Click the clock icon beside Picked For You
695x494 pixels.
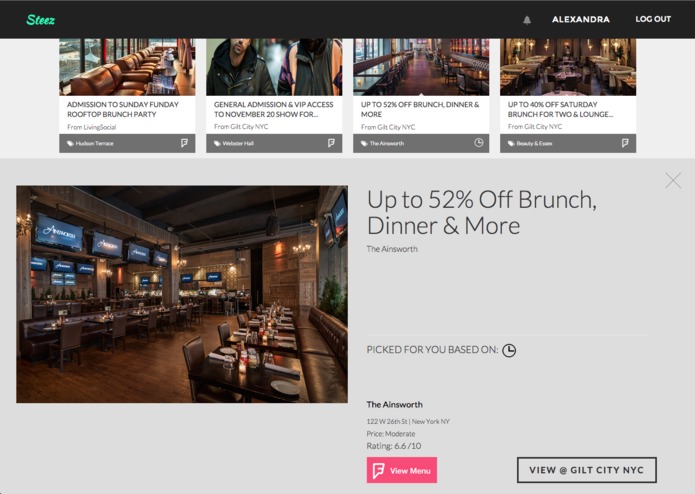coord(509,350)
